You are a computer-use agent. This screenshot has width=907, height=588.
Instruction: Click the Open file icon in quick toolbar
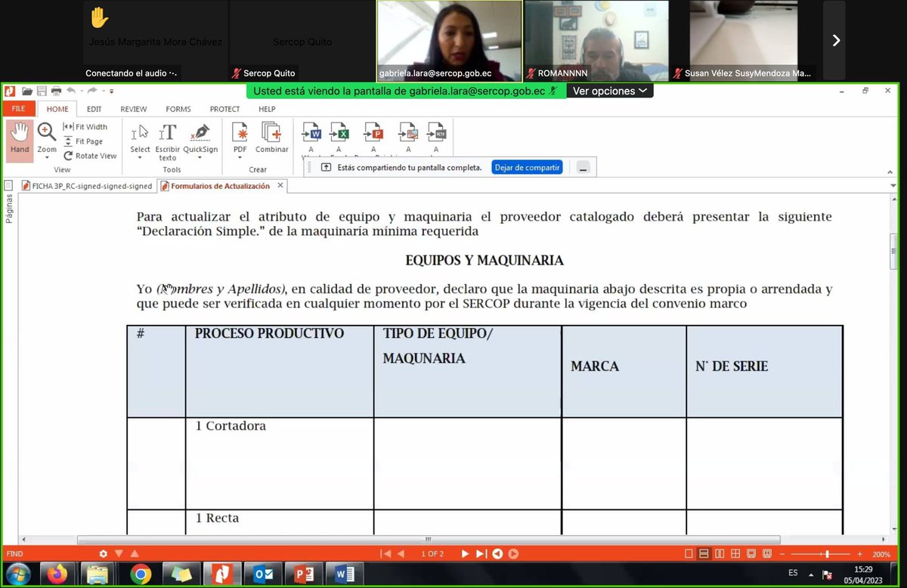27,91
